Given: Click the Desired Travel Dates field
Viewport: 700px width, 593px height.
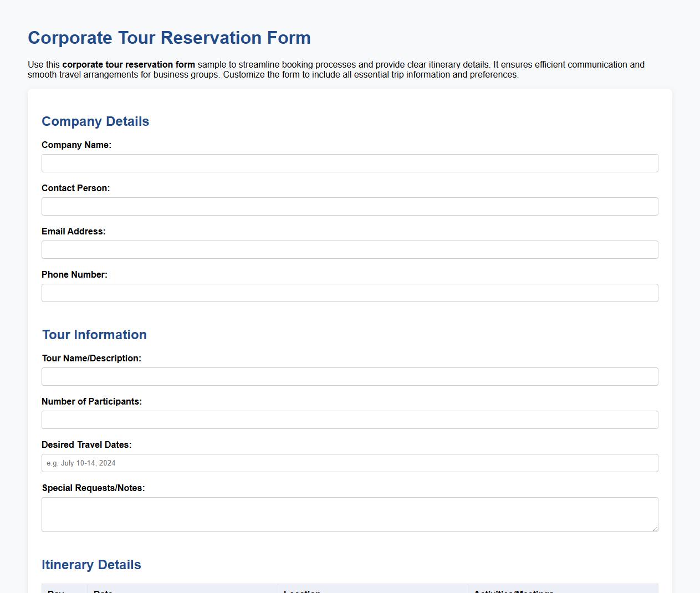Looking at the screenshot, I should coord(350,463).
